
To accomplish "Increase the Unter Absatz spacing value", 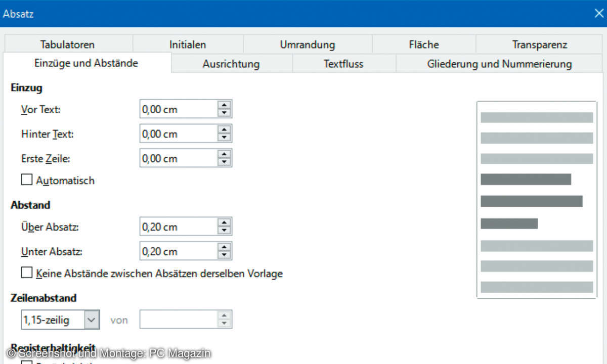I will tap(224, 247).
